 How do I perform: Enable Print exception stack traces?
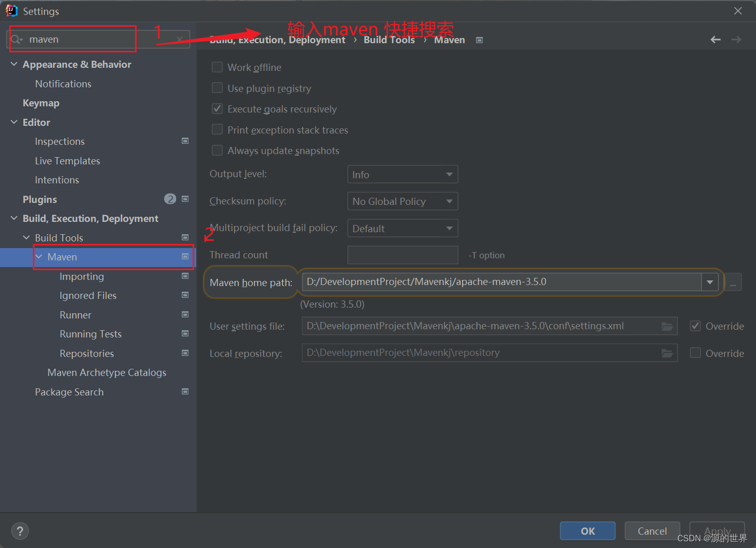(217, 129)
